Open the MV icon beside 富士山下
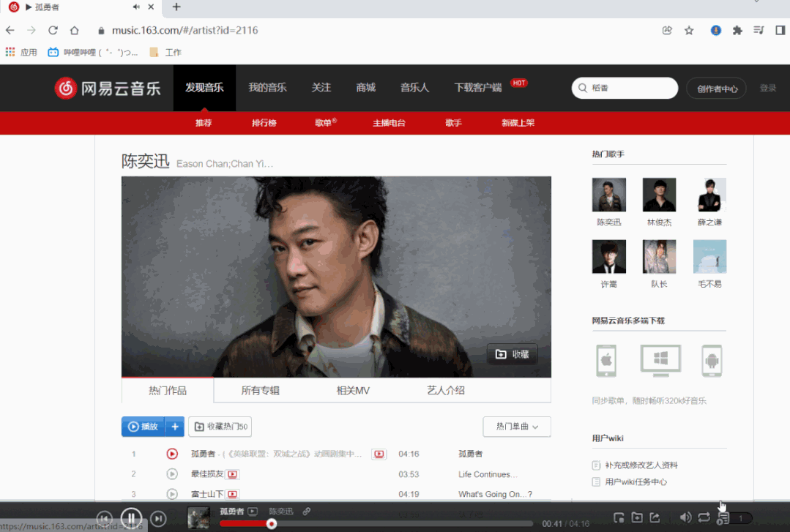 pyautogui.click(x=233, y=494)
